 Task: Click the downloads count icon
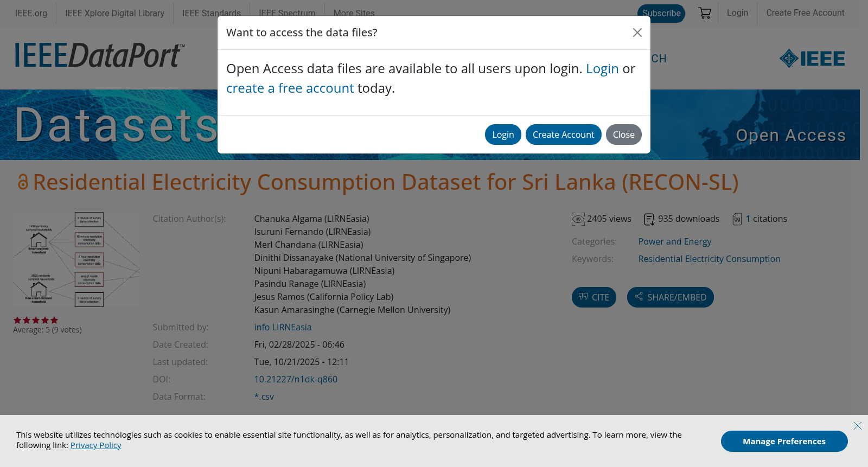tap(649, 219)
